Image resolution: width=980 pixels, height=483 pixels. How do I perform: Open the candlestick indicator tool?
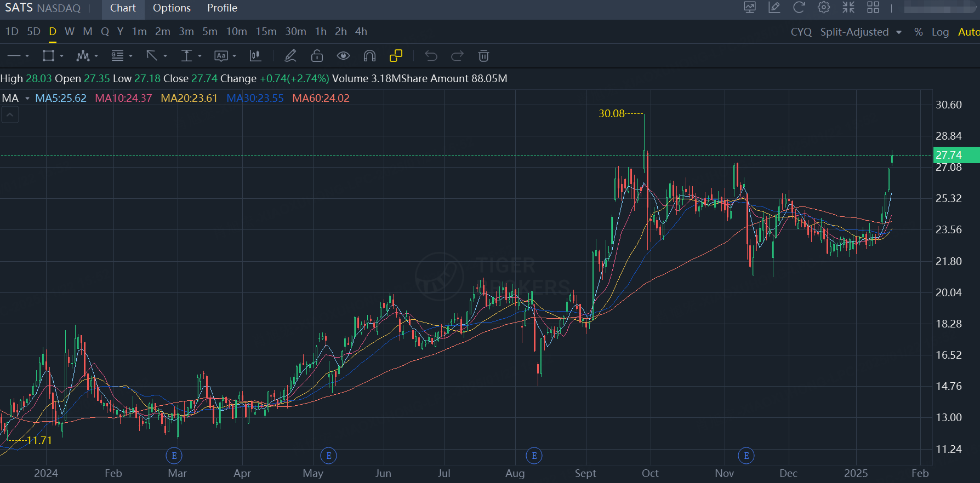tap(255, 56)
